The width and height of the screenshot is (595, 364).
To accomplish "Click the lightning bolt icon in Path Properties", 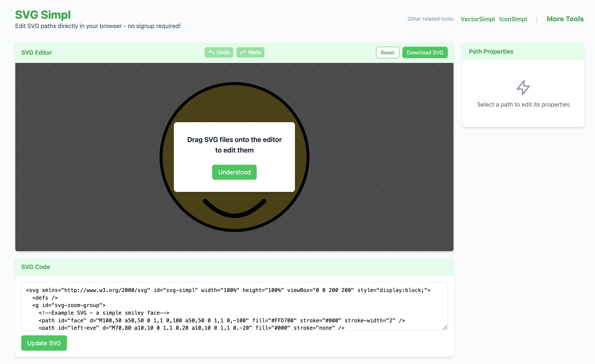I will tap(523, 87).
